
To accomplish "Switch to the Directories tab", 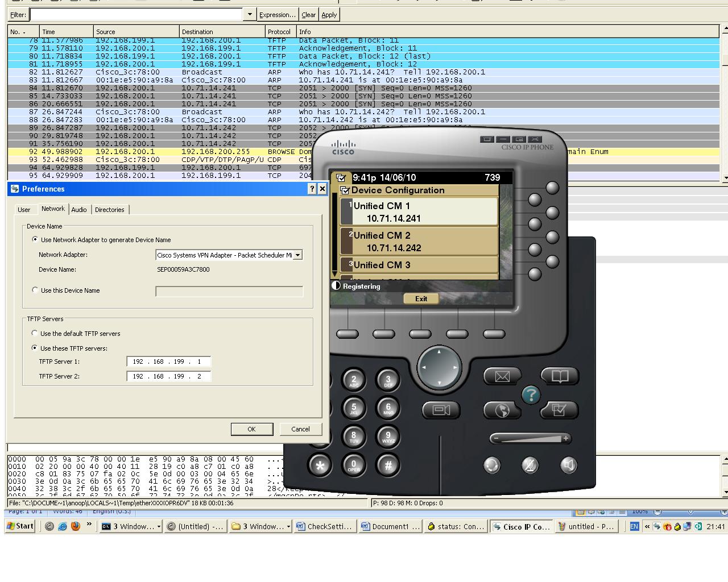I will (109, 210).
